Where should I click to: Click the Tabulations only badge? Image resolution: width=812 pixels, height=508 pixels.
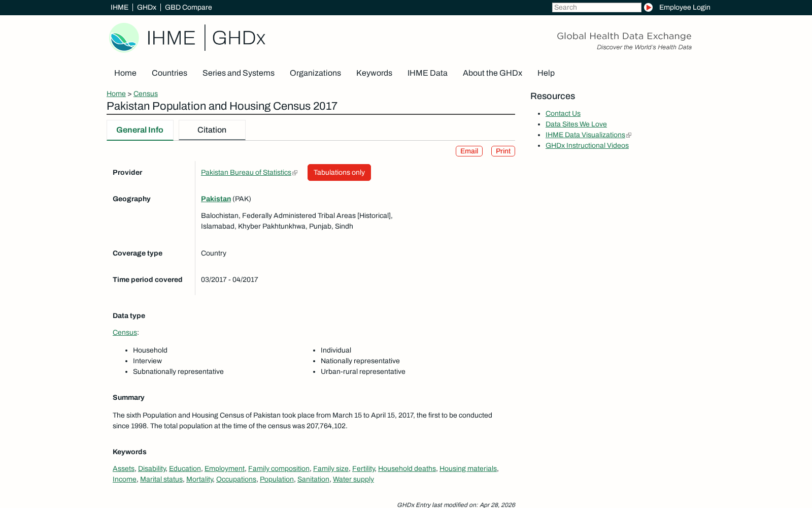tap(339, 173)
